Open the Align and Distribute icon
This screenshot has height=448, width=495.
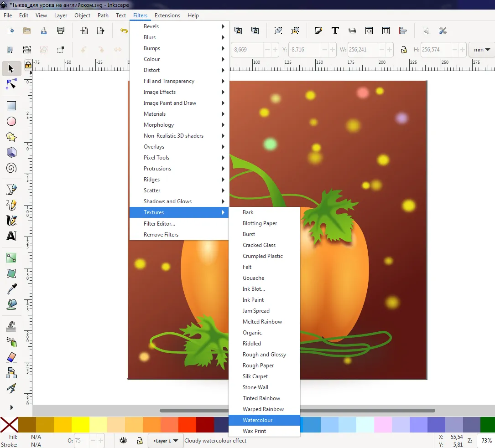(x=402, y=31)
